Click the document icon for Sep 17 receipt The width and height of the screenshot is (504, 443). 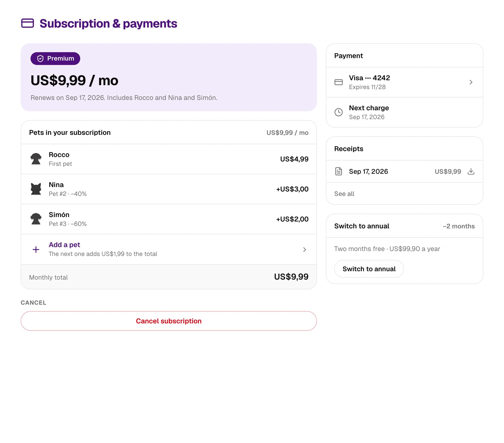click(x=339, y=171)
